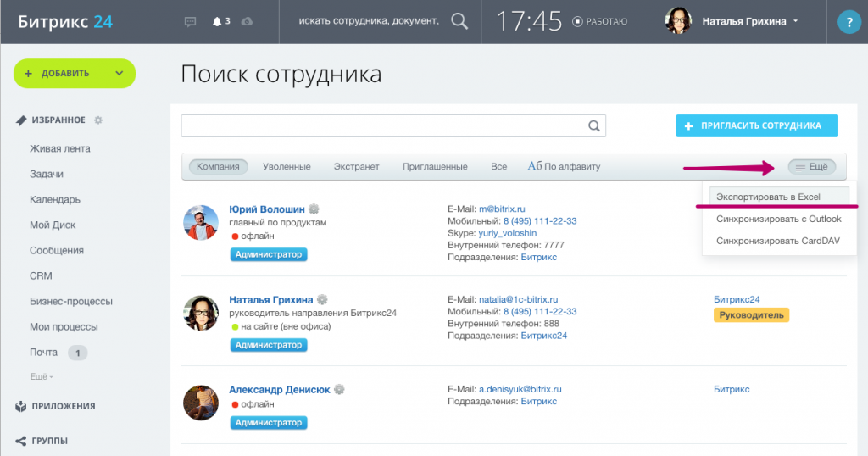Focus the header global search field

369,21
